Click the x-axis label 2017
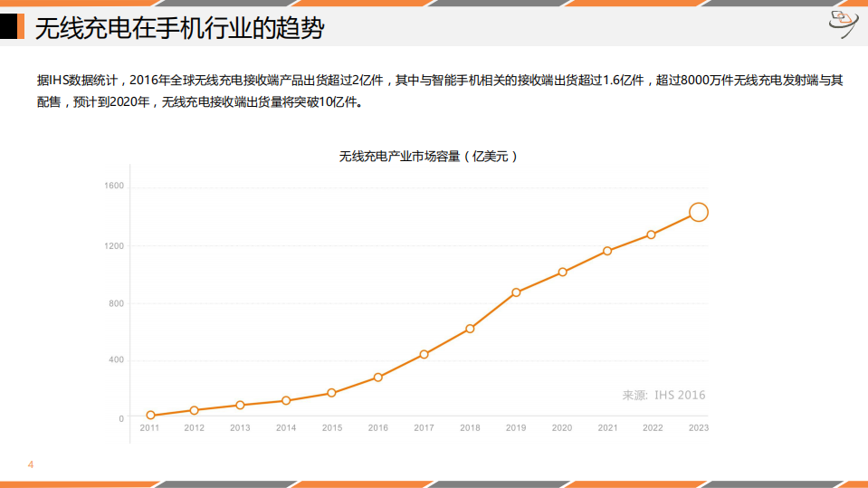 tap(424, 427)
